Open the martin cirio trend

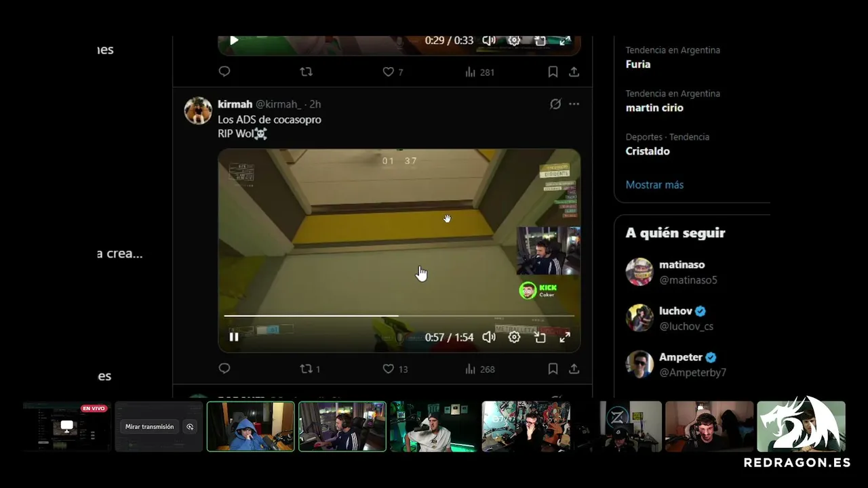click(654, 108)
